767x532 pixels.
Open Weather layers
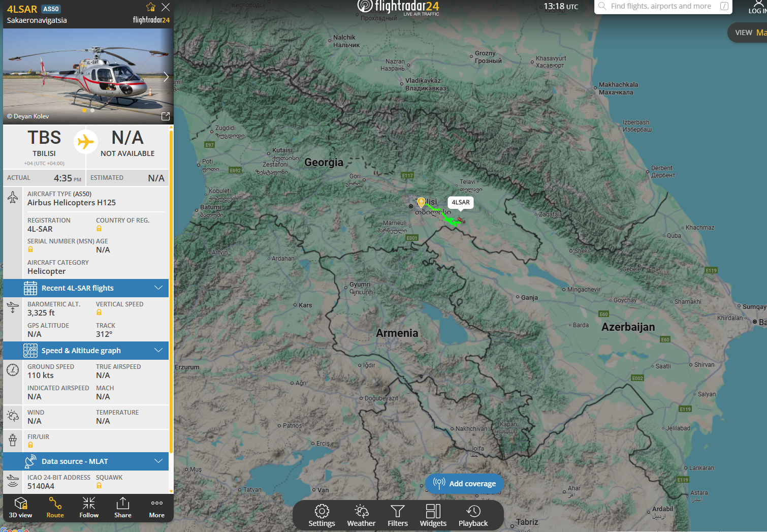[x=361, y=516]
